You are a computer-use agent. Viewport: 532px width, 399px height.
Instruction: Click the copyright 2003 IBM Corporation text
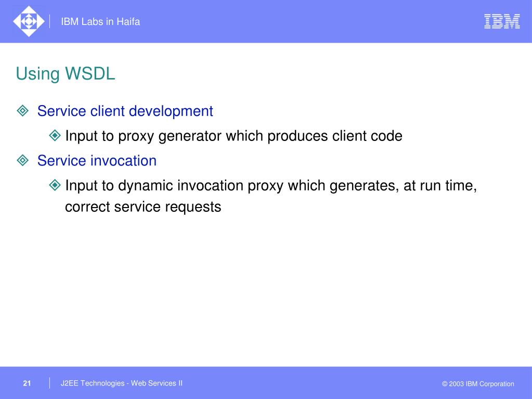[478, 384]
